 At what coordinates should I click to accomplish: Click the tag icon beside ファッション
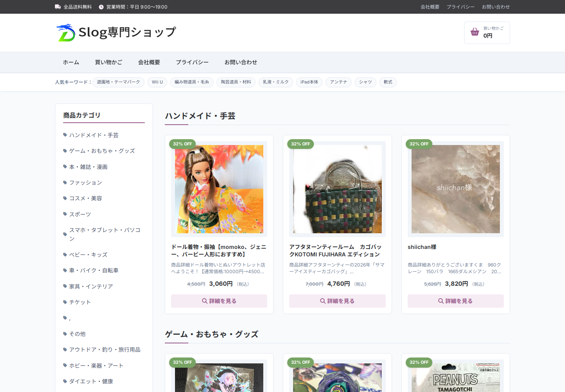65,182
